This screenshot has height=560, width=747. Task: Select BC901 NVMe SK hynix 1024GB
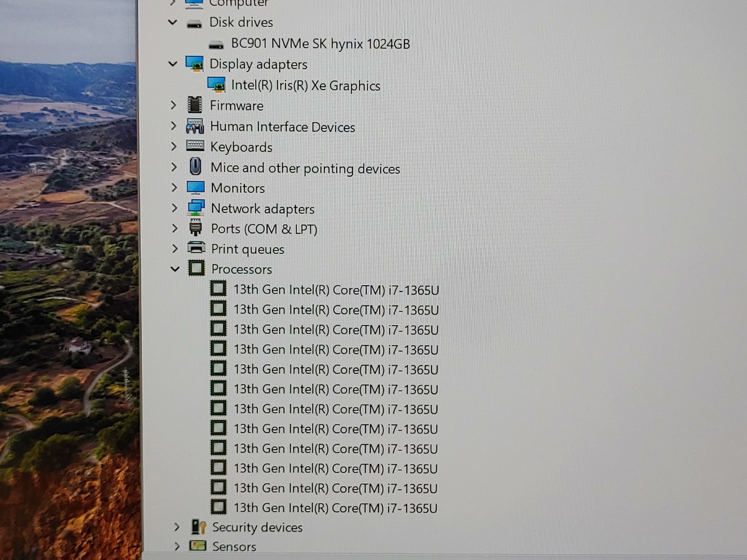coord(321,44)
